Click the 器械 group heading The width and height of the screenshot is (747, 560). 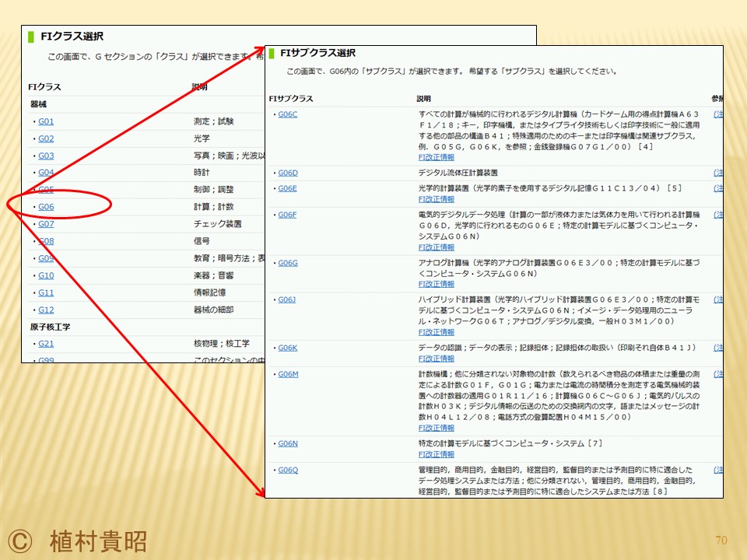[x=38, y=104]
